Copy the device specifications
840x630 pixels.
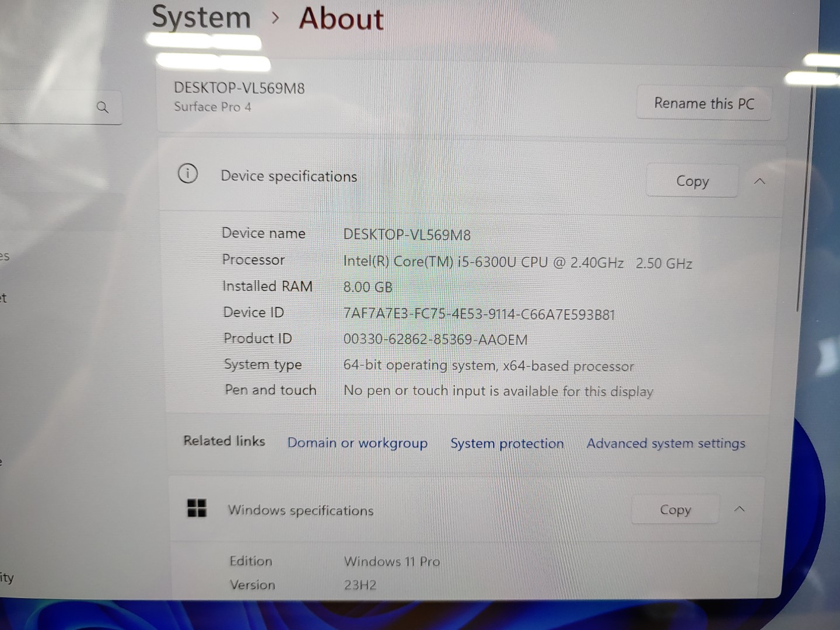[x=692, y=181]
